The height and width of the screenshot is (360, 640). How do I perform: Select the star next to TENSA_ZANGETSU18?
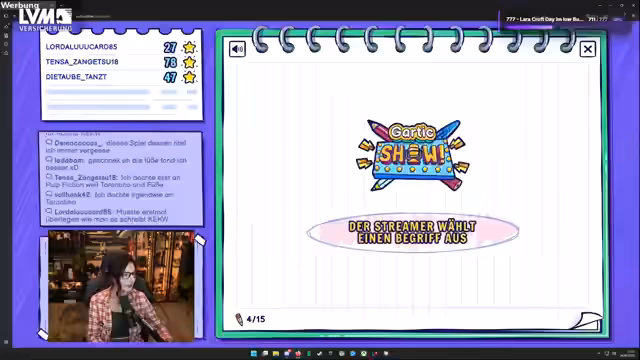click(x=189, y=62)
